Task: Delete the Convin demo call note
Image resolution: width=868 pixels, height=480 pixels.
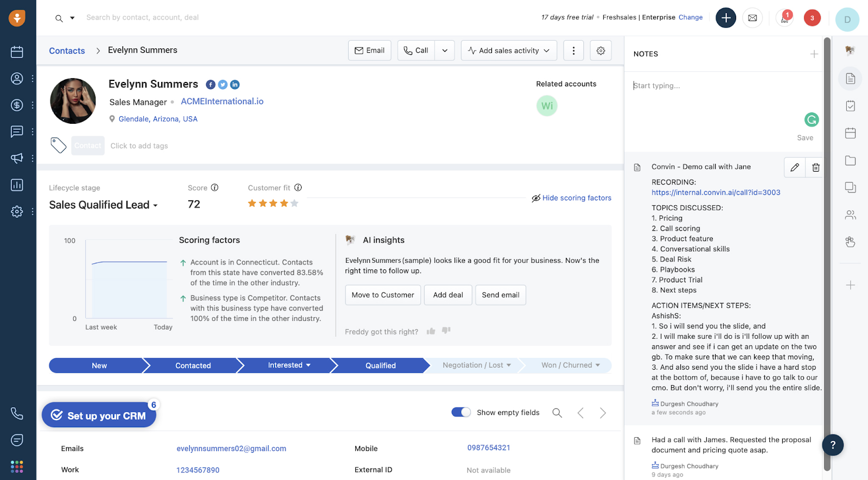Action: pos(815,167)
